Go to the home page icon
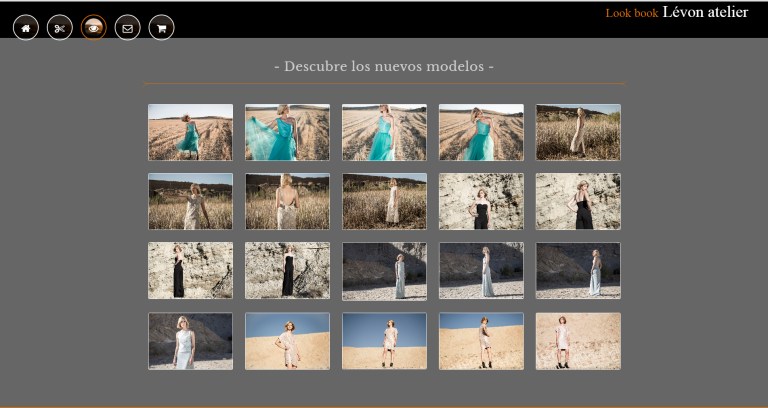Screen dimensions: 768x408 click(26, 28)
